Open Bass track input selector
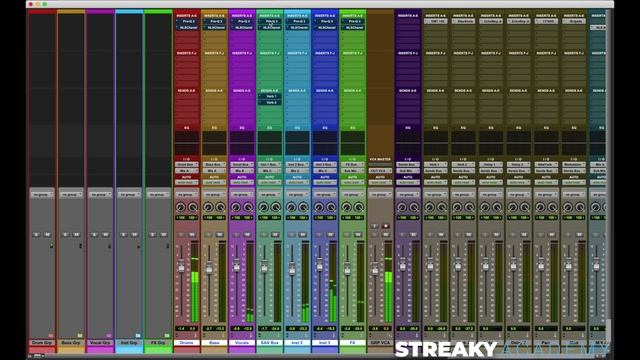 pyautogui.click(x=215, y=164)
